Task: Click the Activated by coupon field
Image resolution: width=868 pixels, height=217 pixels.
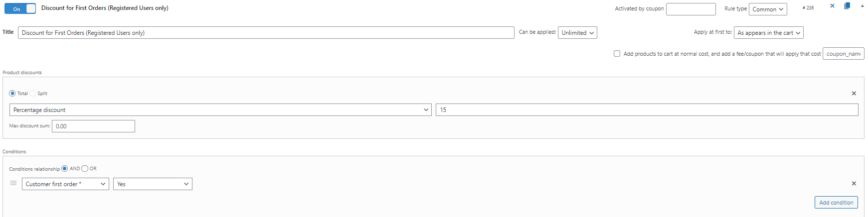Action: click(691, 9)
